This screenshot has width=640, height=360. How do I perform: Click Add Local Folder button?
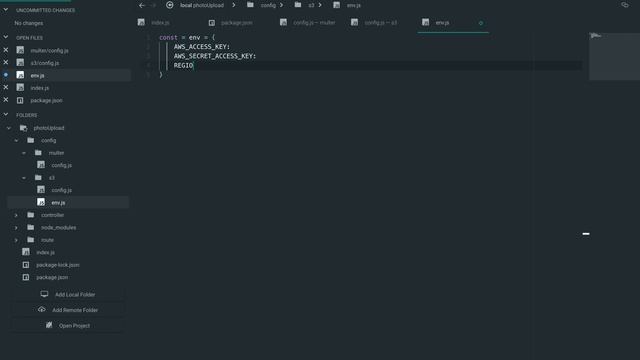coord(68,294)
